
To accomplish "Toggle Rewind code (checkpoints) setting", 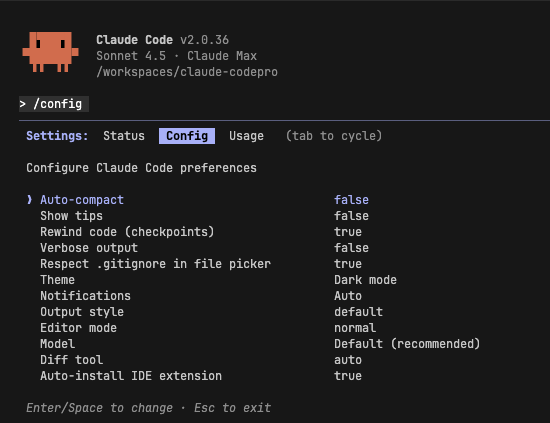I will (201, 232).
